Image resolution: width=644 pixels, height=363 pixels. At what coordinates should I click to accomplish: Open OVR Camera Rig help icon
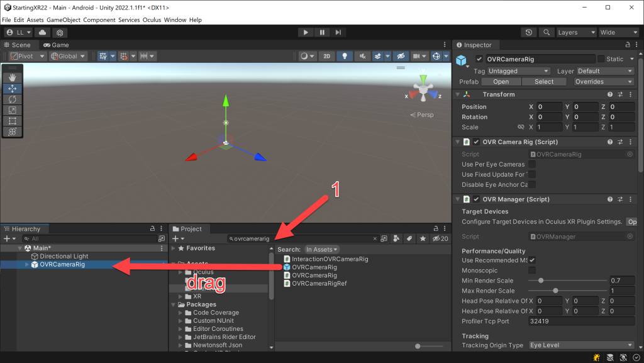point(610,142)
